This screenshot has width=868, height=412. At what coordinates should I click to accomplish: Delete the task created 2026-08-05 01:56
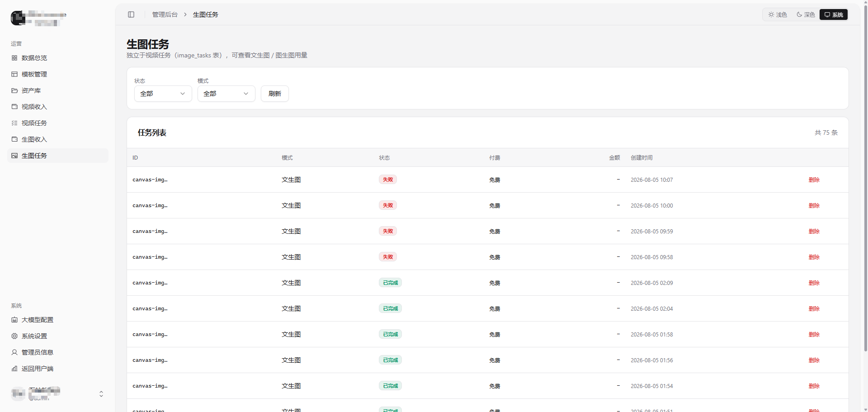pos(814,360)
